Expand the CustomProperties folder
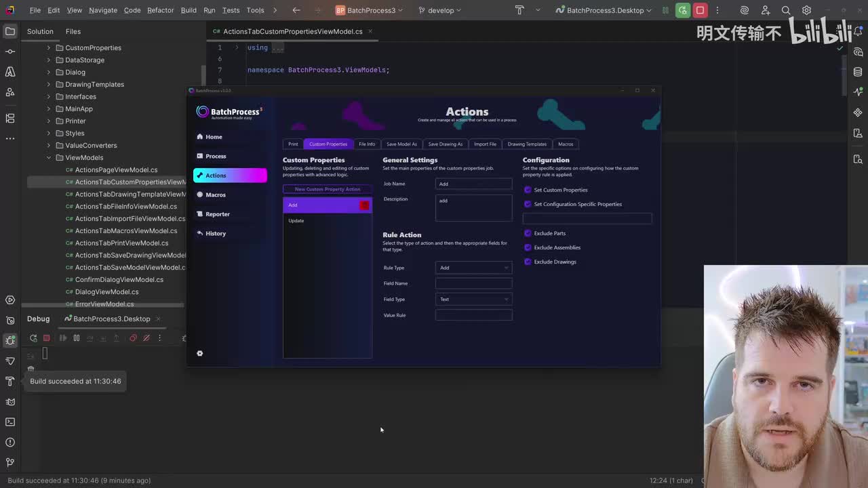The image size is (868, 488). coord(49,48)
